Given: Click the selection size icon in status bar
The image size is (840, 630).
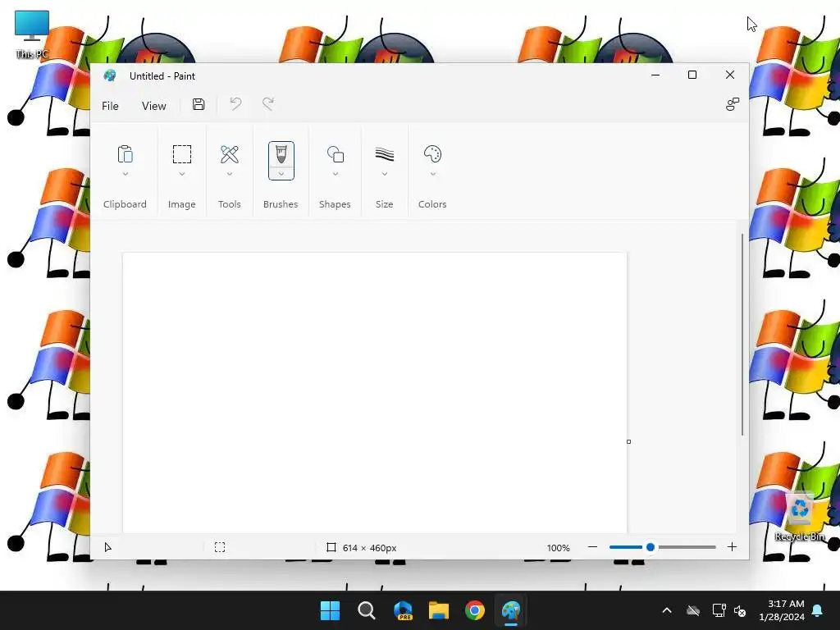Looking at the screenshot, I should tap(220, 547).
